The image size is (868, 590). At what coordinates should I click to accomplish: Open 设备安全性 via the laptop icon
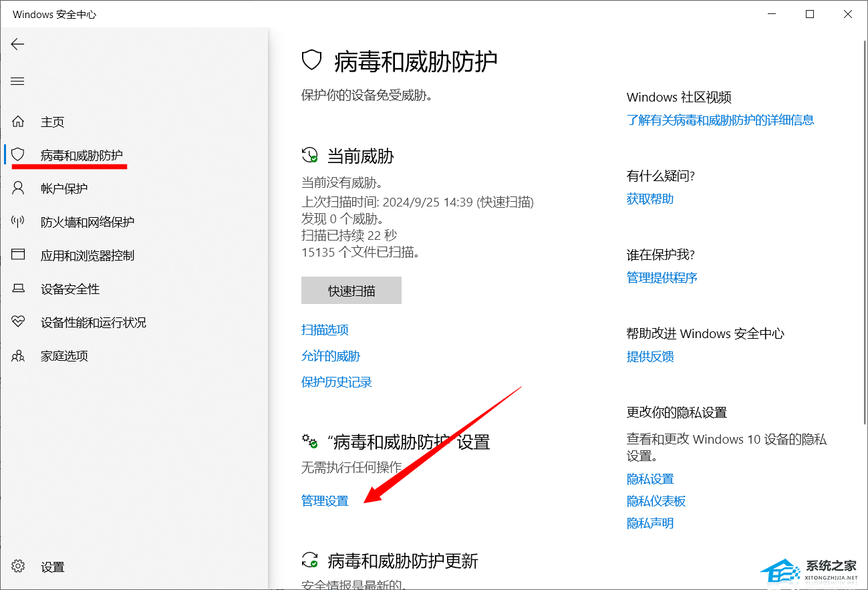coord(18,289)
